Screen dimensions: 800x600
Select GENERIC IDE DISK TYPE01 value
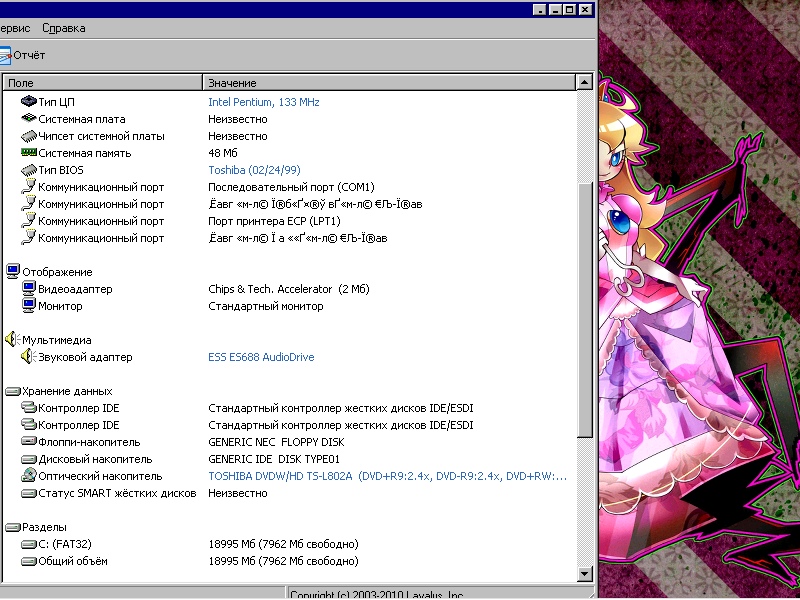274,459
